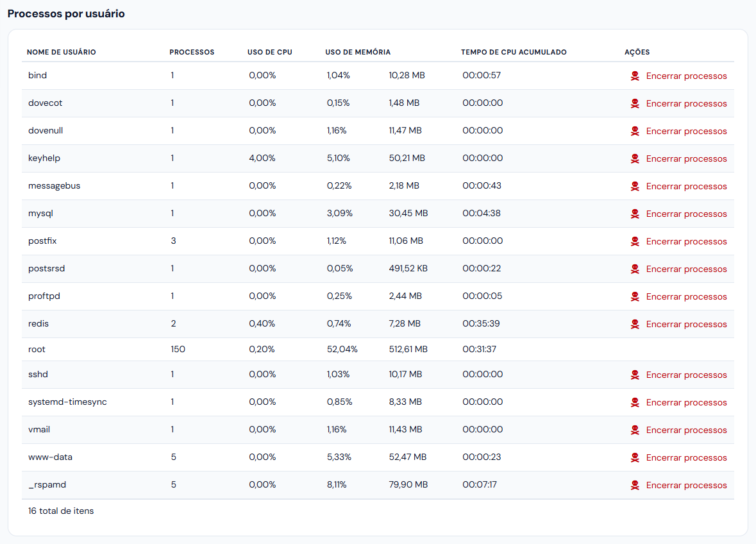The image size is (756, 544).
Task: Click the skull icon in bind row
Action: coord(635,76)
